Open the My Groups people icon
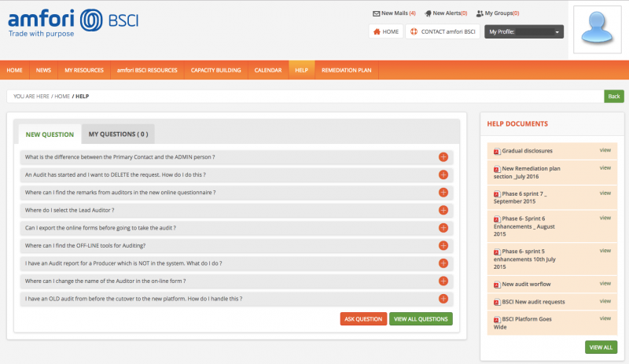Viewport: 629px width, 364px height. point(480,13)
